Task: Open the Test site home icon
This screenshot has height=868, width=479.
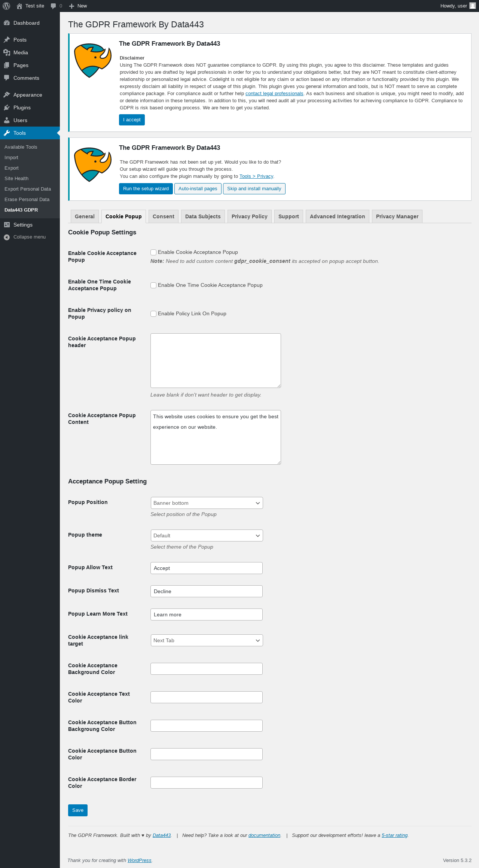Action: tap(19, 6)
